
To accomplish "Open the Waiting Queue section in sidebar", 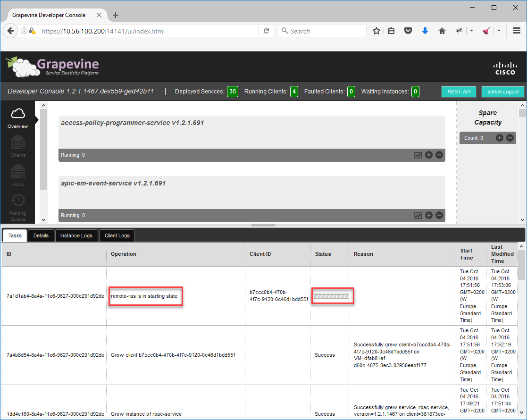I will tap(18, 208).
